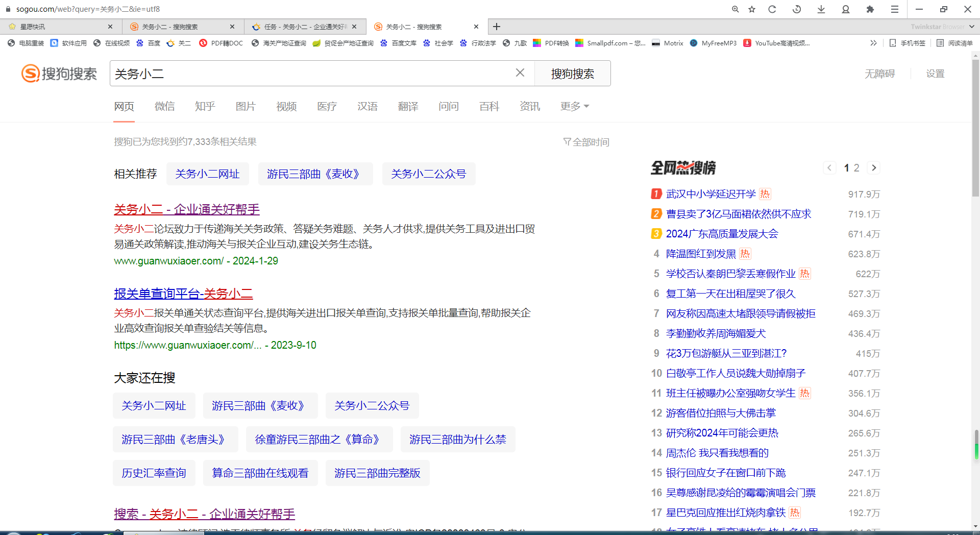Click 游民三部曲为什么禁 suggestion
The width and height of the screenshot is (980, 535).
tap(457, 440)
